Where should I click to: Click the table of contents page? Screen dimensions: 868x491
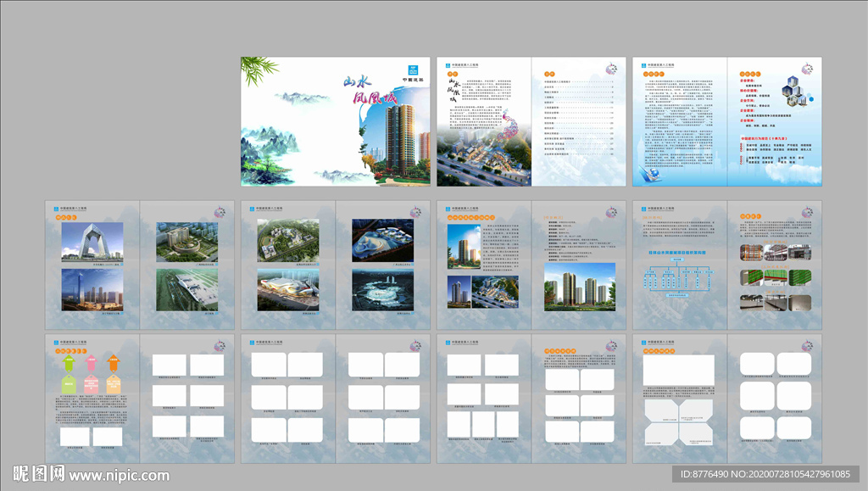point(578,121)
